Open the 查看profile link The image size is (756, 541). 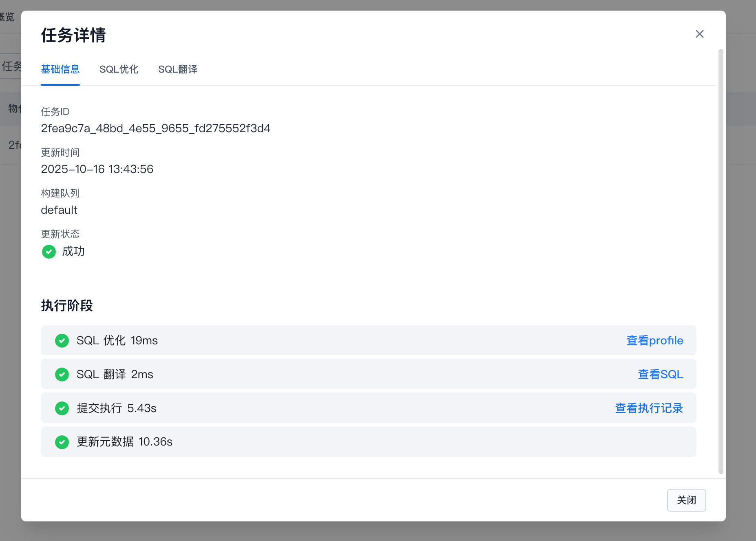[x=654, y=340]
